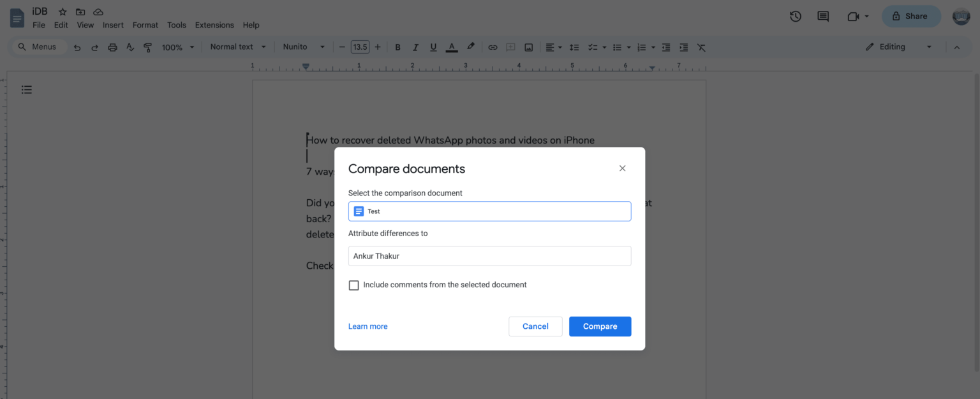Open the Editing mode dropdown
The height and width of the screenshot is (399, 980).
coord(899,47)
